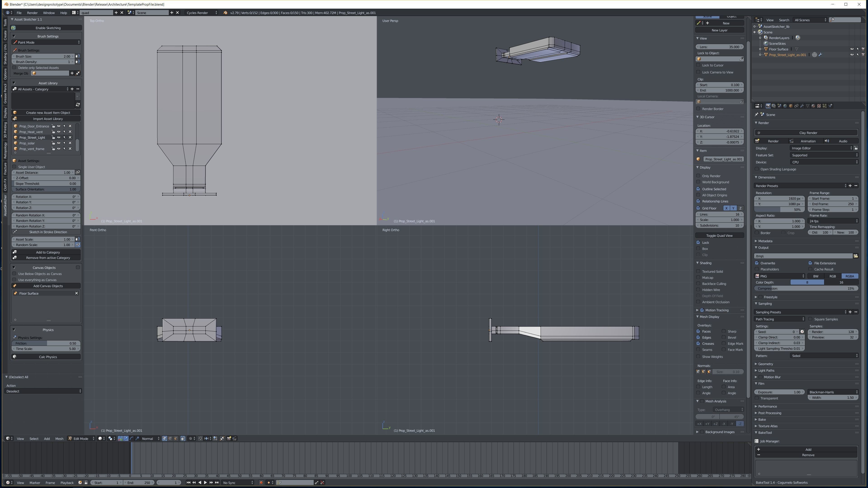Open the Material properties tab (sphere icon)

[x=814, y=106]
